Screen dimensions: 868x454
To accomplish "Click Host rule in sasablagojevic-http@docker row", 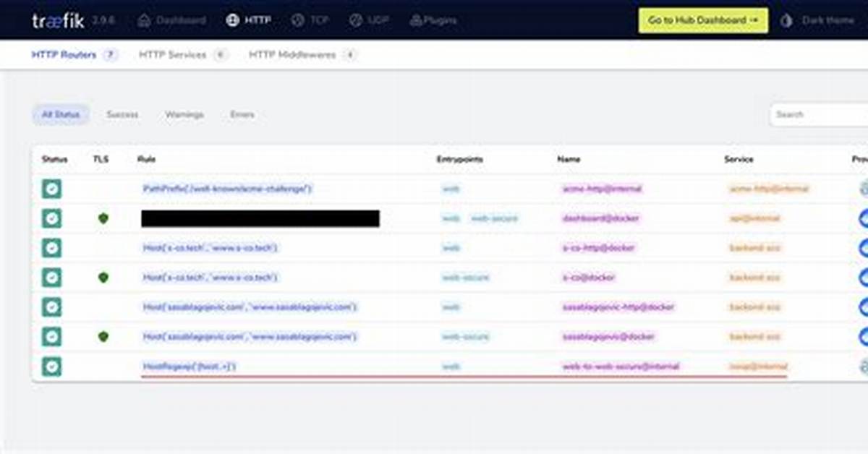I will click(250, 307).
